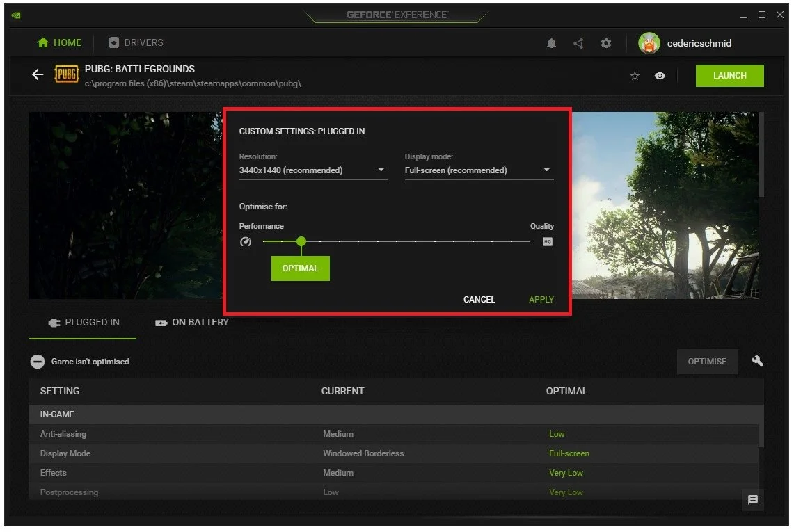The height and width of the screenshot is (532, 794).
Task: Open the settings gear icon
Action: (605, 44)
